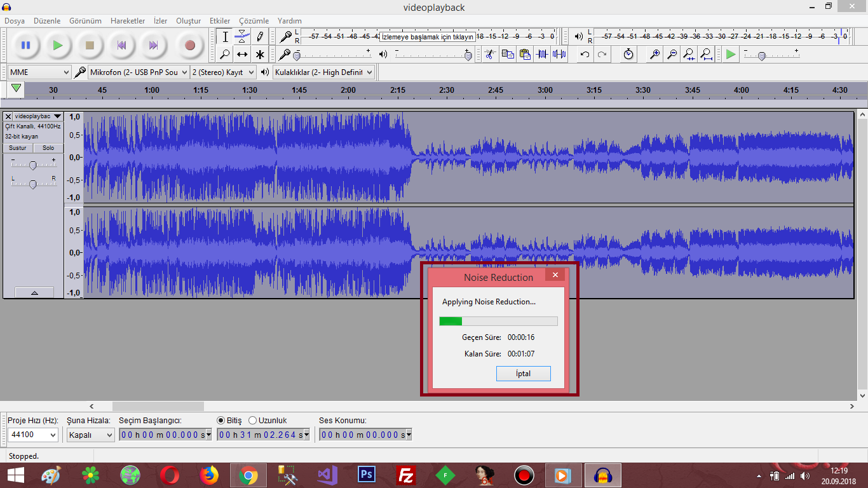Image resolution: width=868 pixels, height=488 pixels.
Task: Skip to start with the rewind button
Action: [121, 45]
